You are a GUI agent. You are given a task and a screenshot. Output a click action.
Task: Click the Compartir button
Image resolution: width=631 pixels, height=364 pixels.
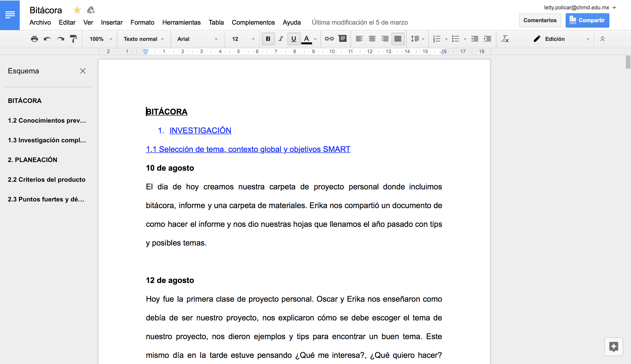point(587,20)
